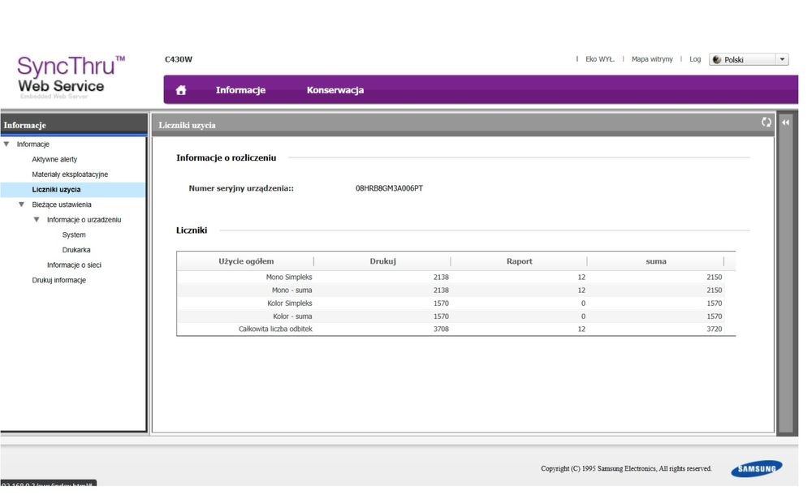The width and height of the screenshot is (812, 504).
Task: Click the Kolor Simpleks row label
Action: coord(290,304)
